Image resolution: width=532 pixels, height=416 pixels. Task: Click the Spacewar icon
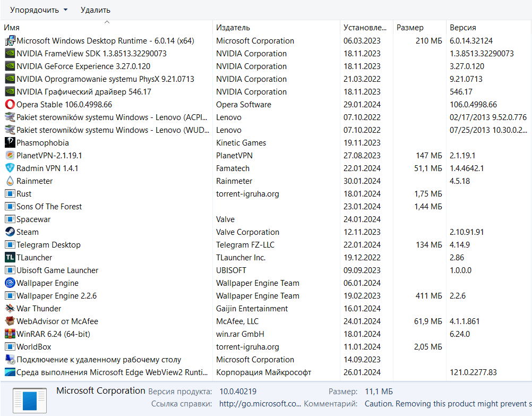[x=10, y=219]
